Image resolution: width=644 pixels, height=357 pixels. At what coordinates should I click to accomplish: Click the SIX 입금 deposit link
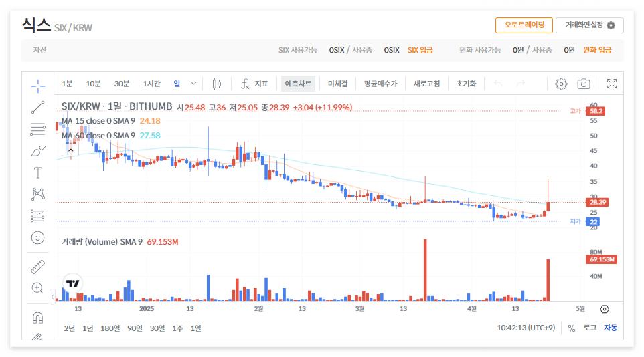[x=420, y=50]
